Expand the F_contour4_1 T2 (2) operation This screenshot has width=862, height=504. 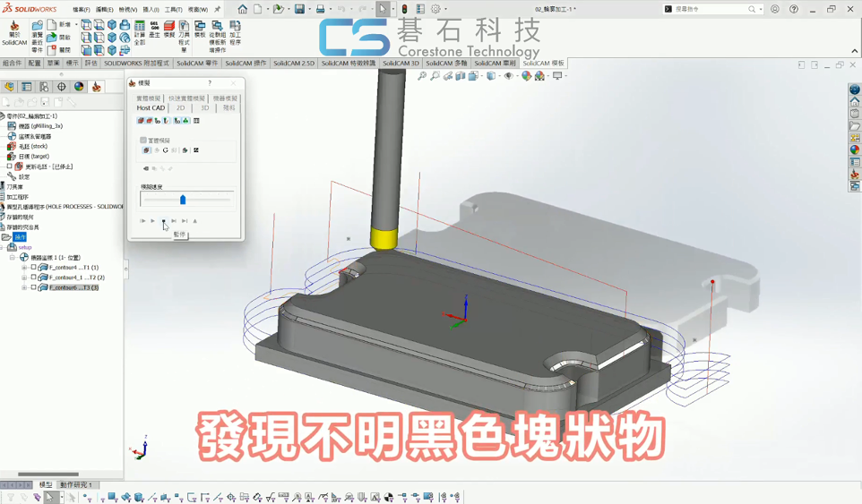click(24, 278)
